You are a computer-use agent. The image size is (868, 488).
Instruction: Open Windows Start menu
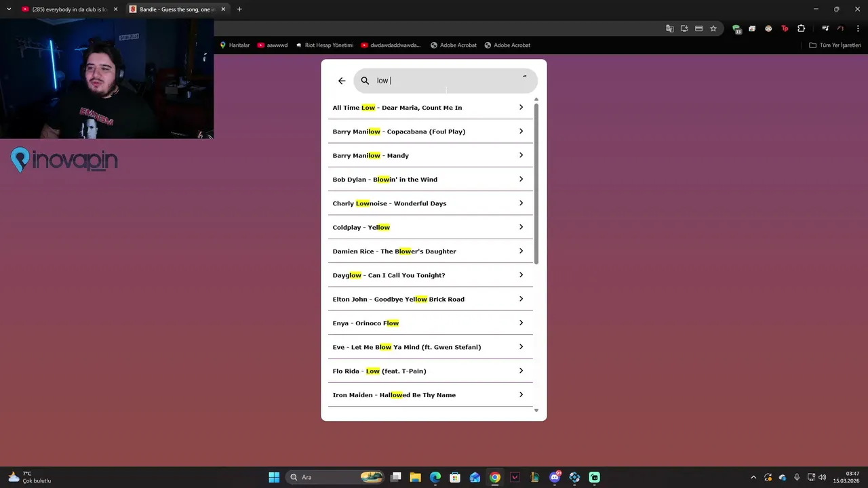(274, 477)
